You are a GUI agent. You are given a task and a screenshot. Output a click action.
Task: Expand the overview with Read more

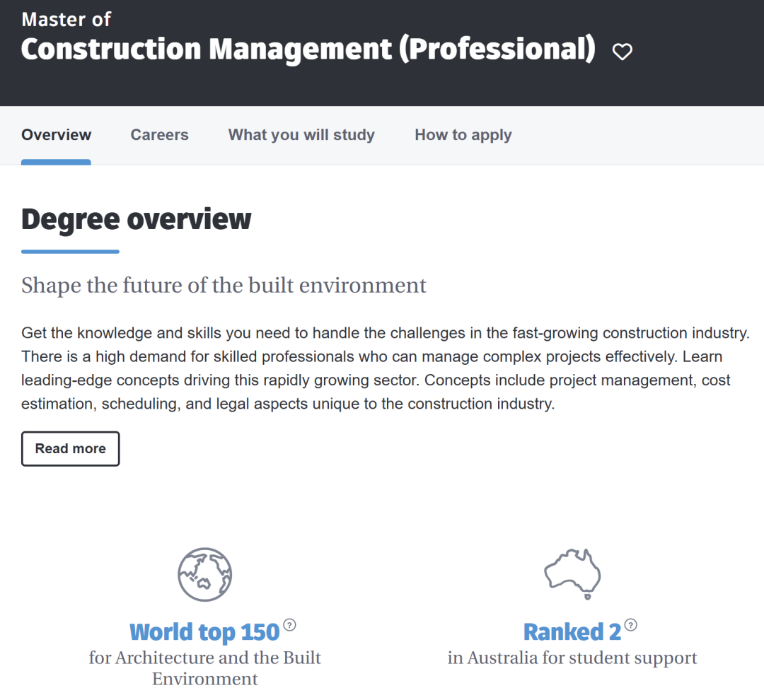click(71, 449)
